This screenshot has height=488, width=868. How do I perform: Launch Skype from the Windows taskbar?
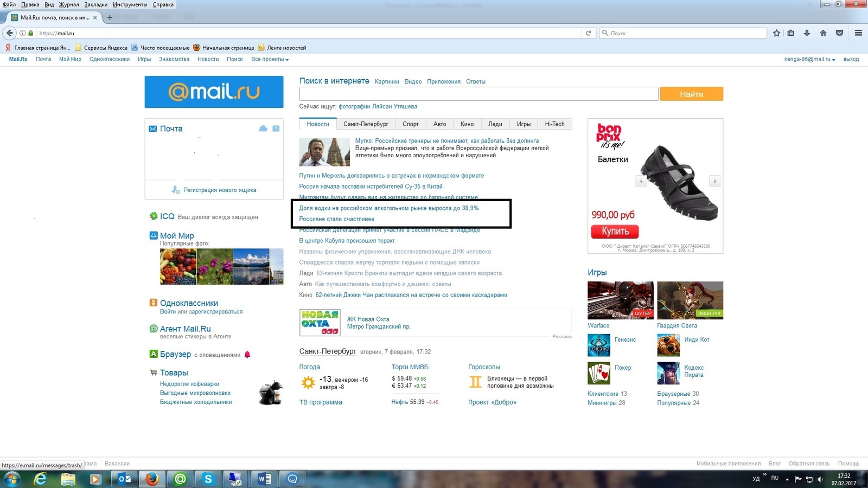pyautogui.click(x=208, y=479)
